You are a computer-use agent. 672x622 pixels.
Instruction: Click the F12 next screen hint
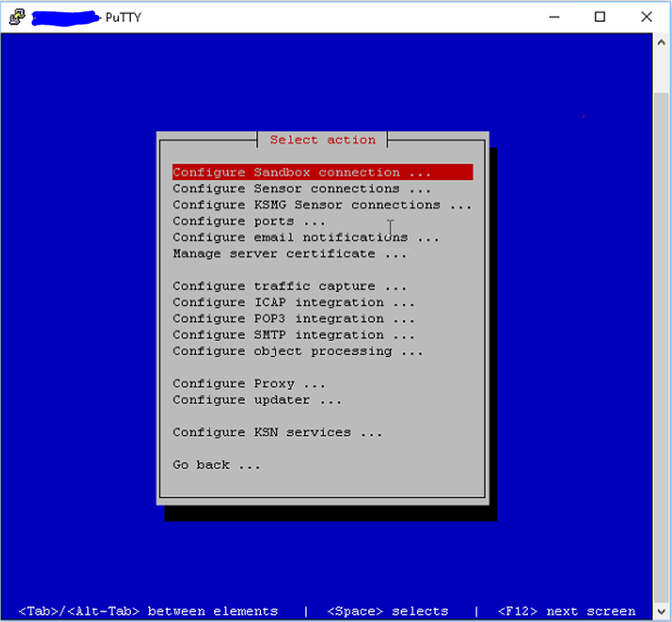click(567, 611)
